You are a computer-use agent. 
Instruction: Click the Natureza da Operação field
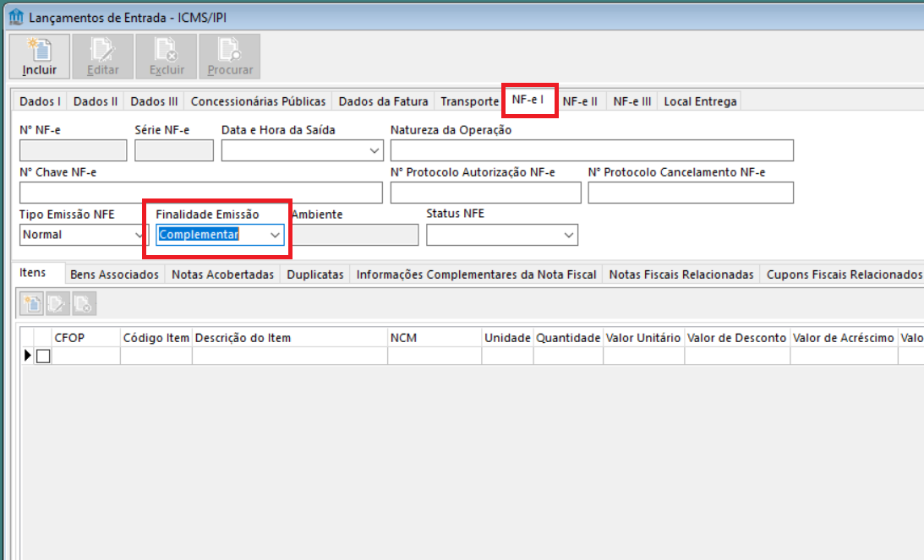[592, 150]
